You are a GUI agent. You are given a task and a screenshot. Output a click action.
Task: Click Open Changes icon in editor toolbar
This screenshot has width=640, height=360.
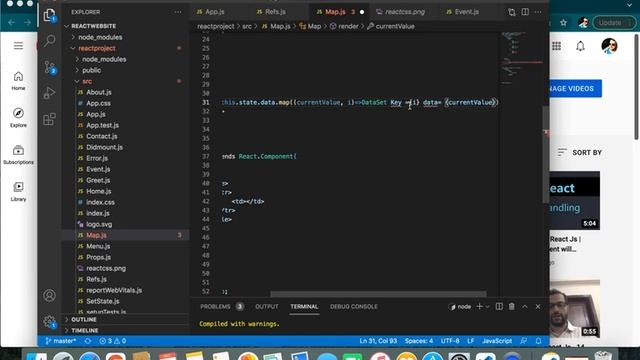tap(512, 12)
